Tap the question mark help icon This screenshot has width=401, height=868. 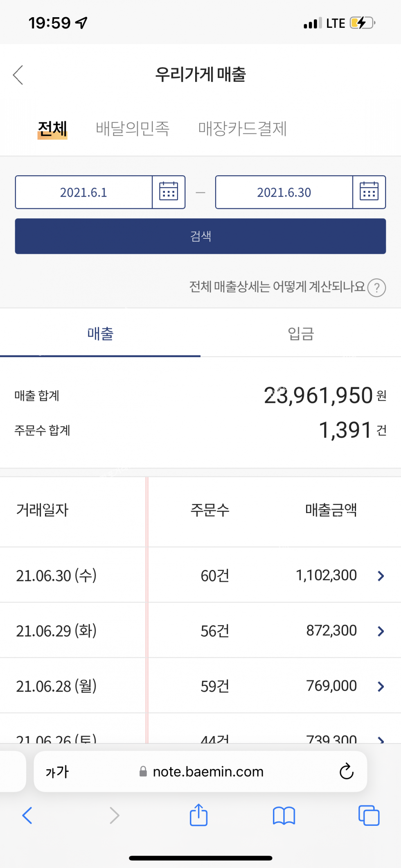[376, 287]
